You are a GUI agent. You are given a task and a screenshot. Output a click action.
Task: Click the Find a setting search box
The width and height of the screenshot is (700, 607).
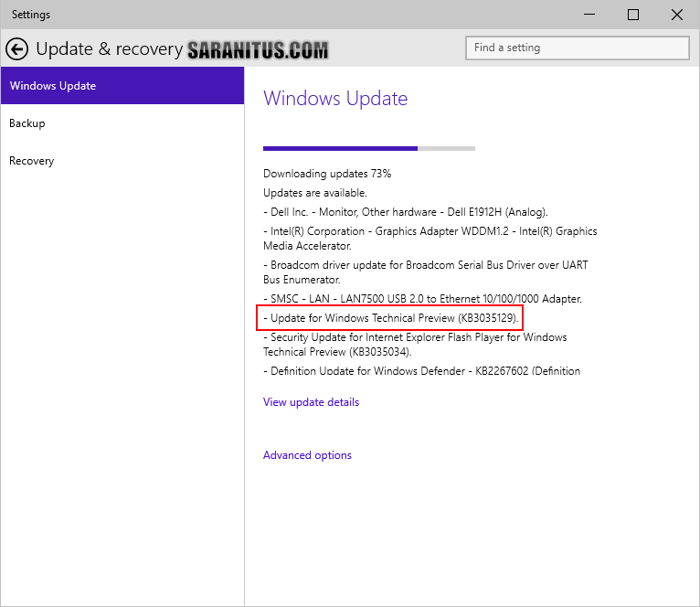point(578,48)
